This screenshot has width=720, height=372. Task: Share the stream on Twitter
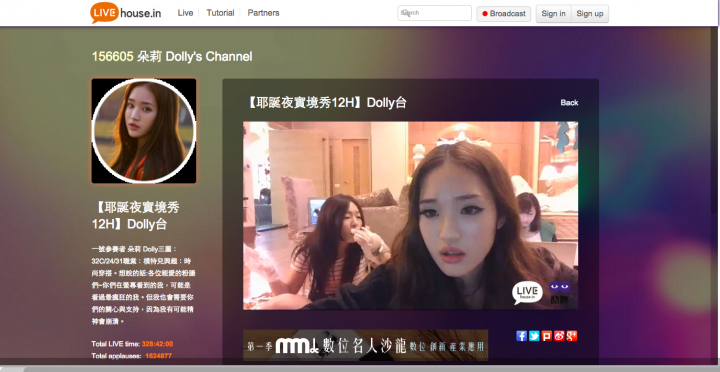pyautogui.click(x=534, y=336)
